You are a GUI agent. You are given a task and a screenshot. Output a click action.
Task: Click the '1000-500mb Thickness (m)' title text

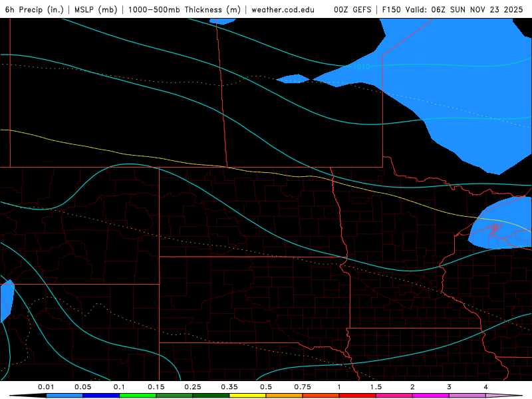coord(184,9)
